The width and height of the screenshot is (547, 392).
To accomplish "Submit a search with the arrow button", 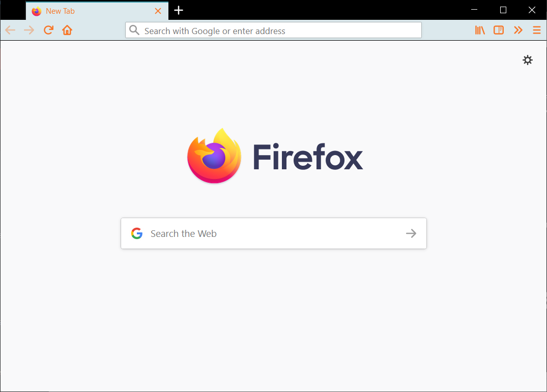I will click(x=411, y=233).
